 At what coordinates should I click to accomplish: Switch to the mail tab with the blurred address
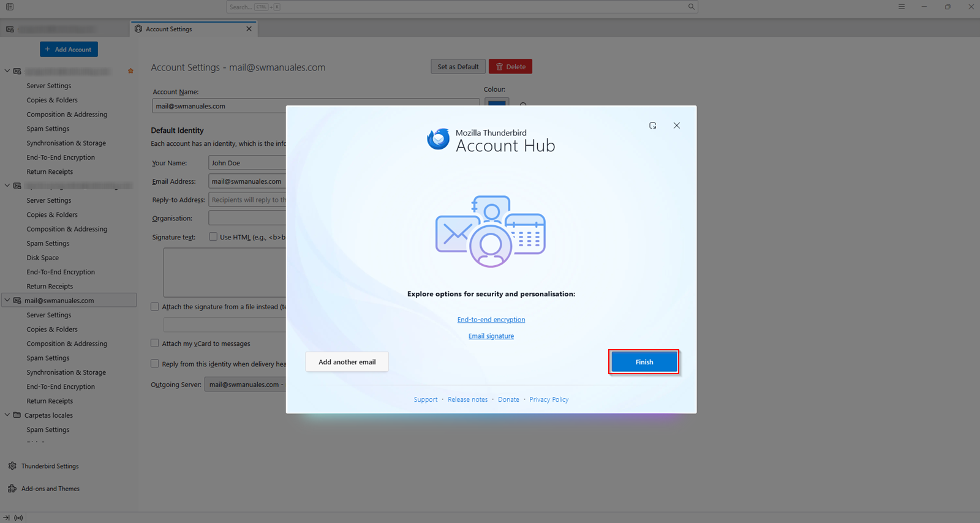[64, 29]
